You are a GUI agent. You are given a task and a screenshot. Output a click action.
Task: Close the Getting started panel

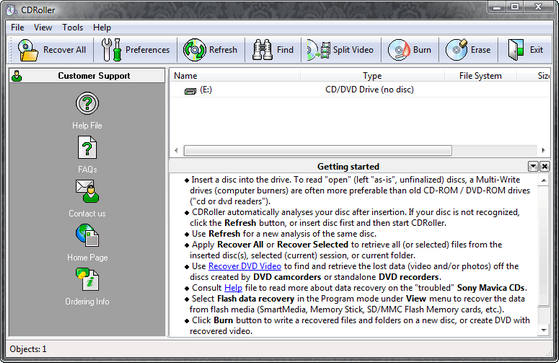pos(545,166)
